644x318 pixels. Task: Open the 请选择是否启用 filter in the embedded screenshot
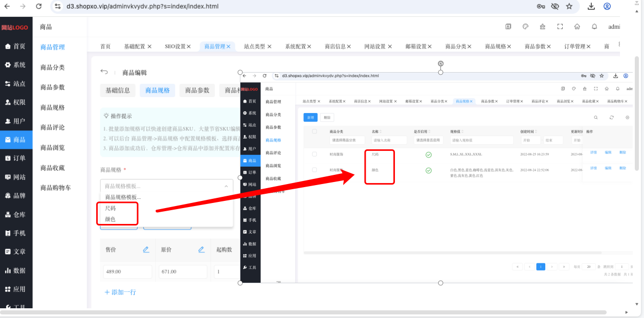pyautogui.click(x=429, y=140)
